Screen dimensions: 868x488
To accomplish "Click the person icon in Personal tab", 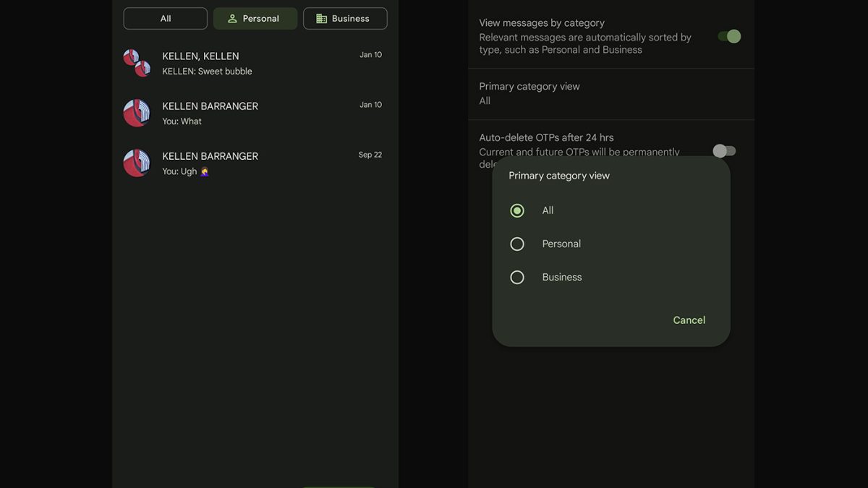I will coord(232,19).
